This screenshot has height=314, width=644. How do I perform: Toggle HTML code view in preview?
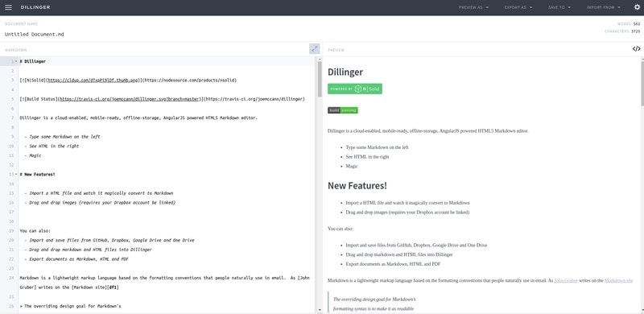coord(636,49)
